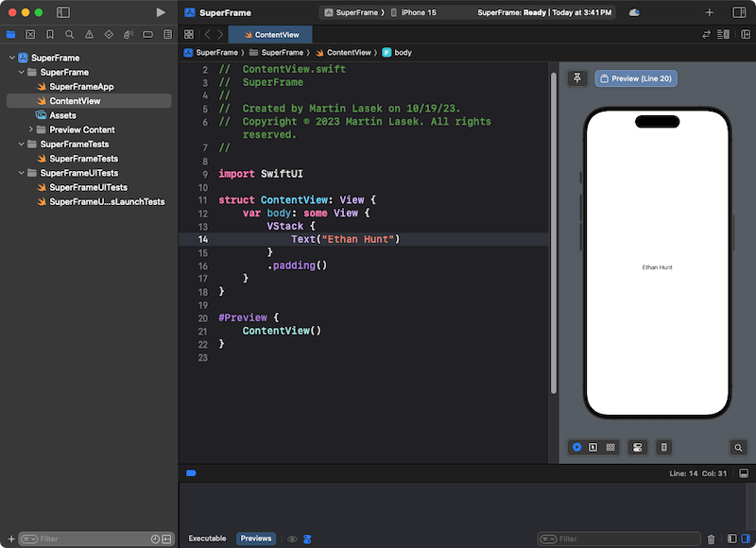Toggle the navigator sidebar
Viewport: 756px width, 548px height.
coord(63,12)
